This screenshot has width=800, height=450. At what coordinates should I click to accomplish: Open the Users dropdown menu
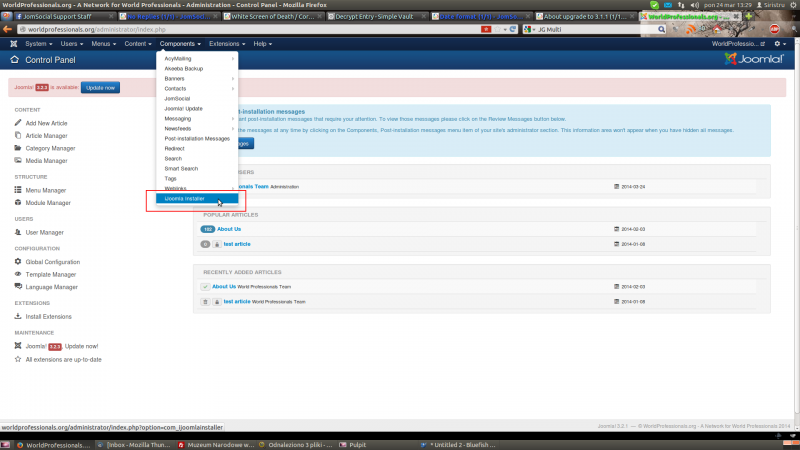coord(71,44)
